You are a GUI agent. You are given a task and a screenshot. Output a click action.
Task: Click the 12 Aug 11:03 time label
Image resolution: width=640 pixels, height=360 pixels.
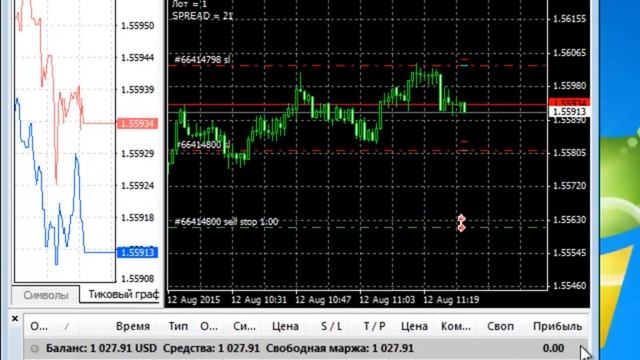[x=387, y=300]
